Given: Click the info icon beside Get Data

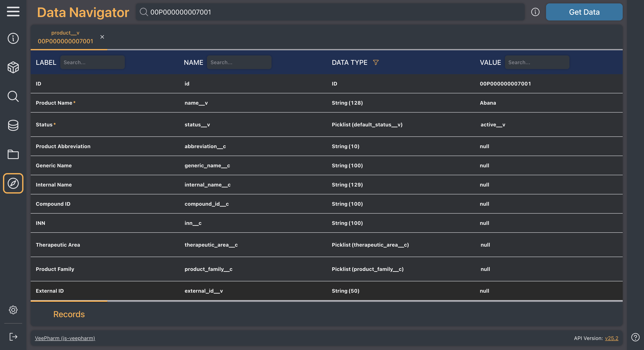Looking at the screenshot, I should tap(535, 12).
